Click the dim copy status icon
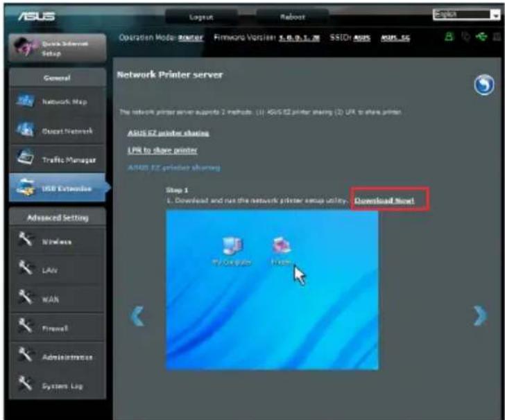Viewport: 505px width, 420px height. click(465, 37)
